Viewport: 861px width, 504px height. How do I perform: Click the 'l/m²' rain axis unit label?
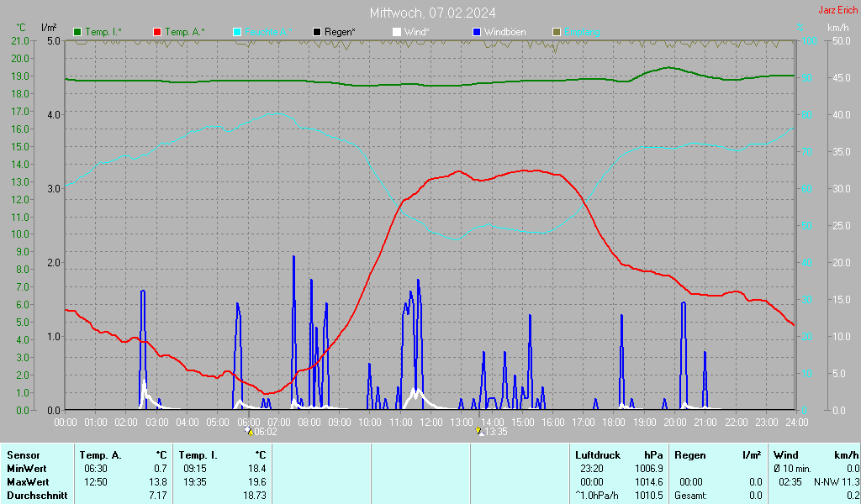pos(49,28)
